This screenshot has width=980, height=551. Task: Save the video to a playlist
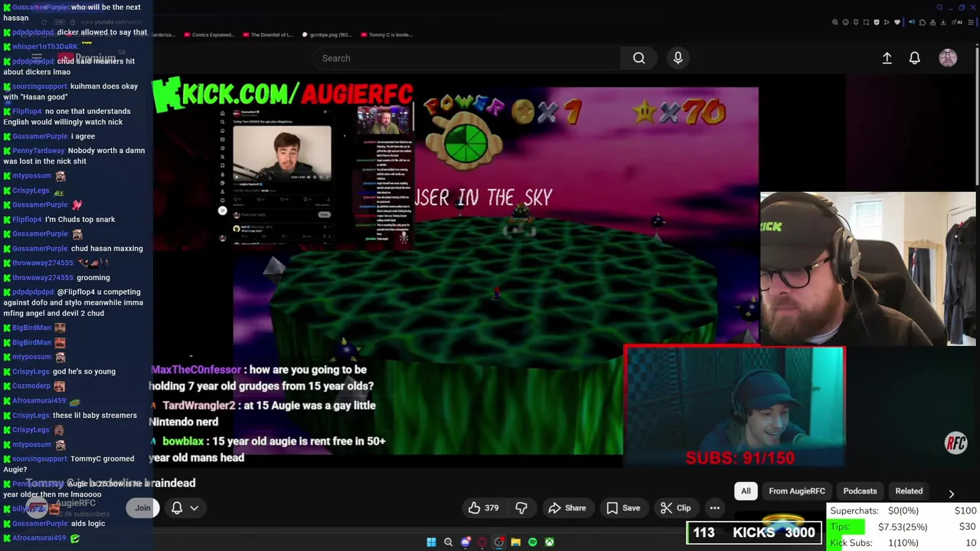coord(622,508)
